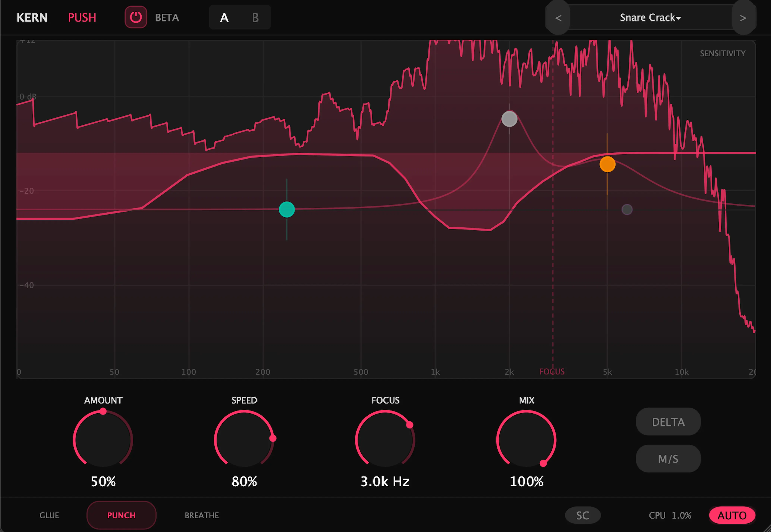Toggle the SC sidechain button
Screen dimensions: 771x532
click(x=583, y=515)
